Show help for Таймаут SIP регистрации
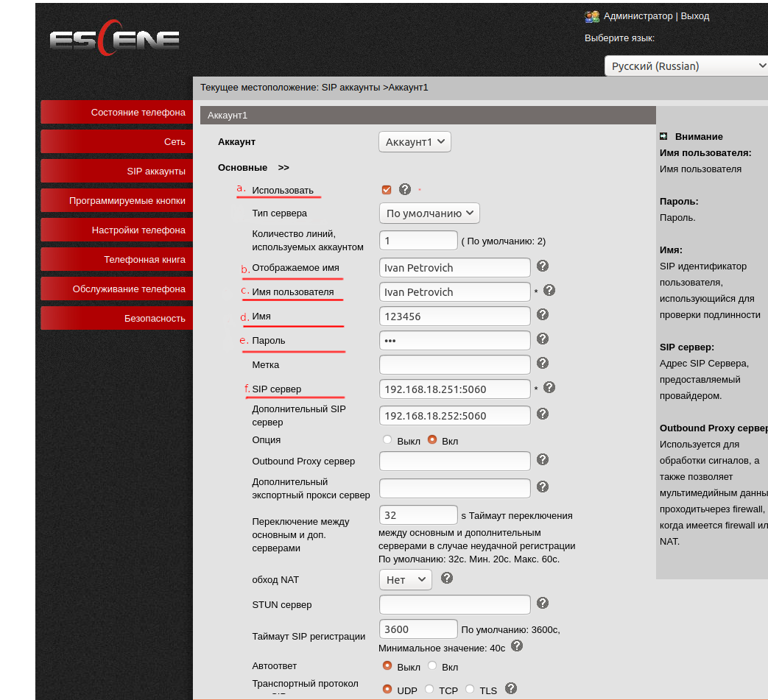 [x=517, y=646]
